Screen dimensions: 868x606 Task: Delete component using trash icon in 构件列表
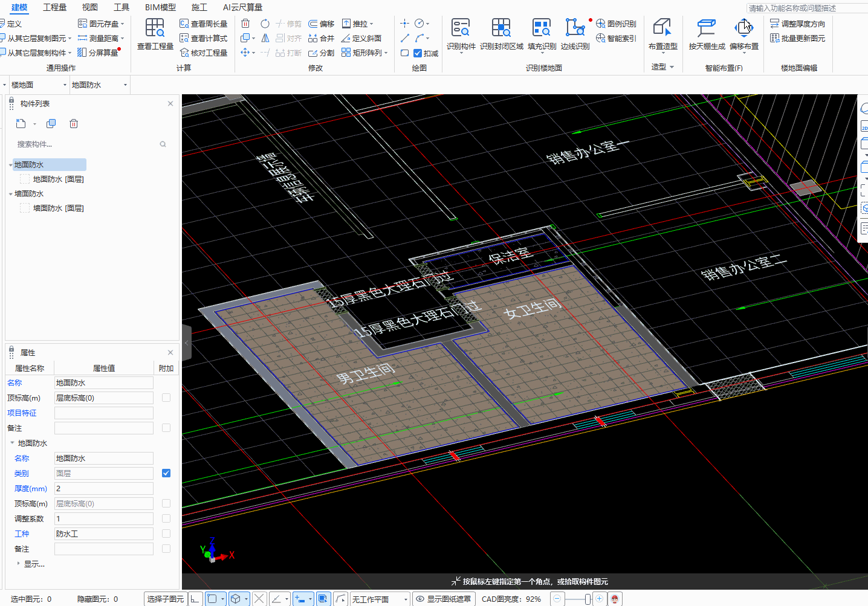point(74,124)
